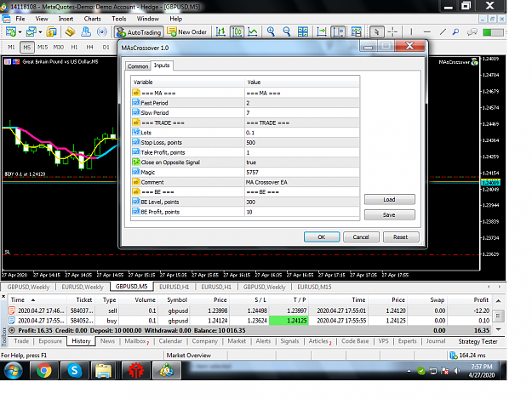The width and height of the screenshot is (532, 399).
Task: Click Reset in the MAsCrossover dialog
Action: 401,237
